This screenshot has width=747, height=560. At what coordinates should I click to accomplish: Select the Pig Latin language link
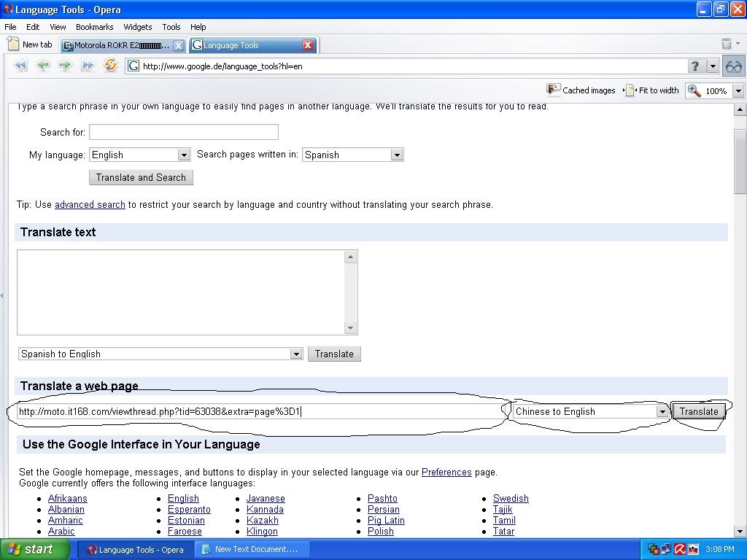(386, 520)
